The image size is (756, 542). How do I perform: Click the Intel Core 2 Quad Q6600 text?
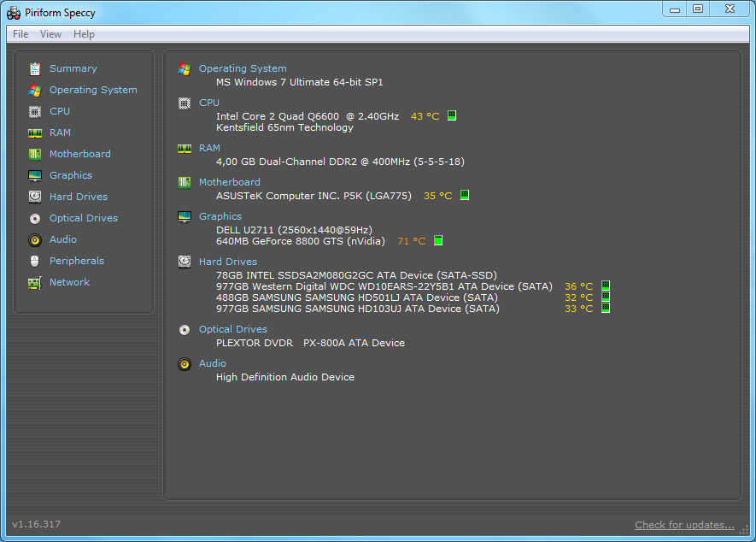point(278,116)
